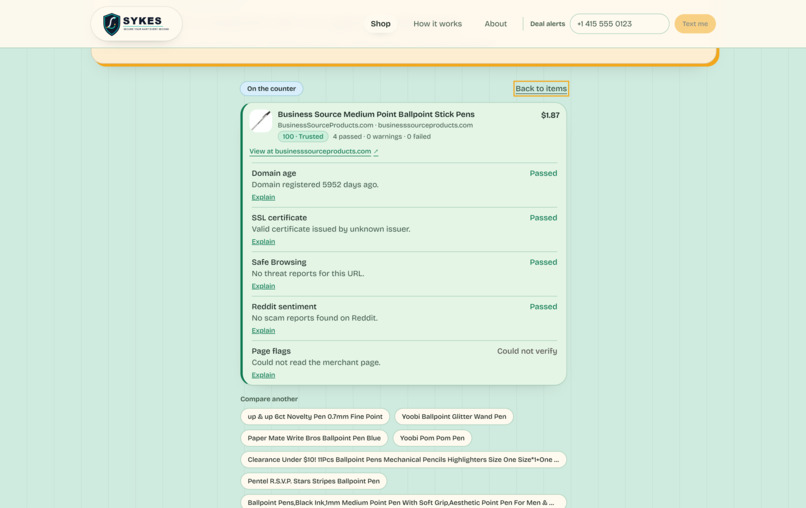Open the Shop nav tab
The width and height of the screenshot is (806, 508).
click(x=380, y=24)
